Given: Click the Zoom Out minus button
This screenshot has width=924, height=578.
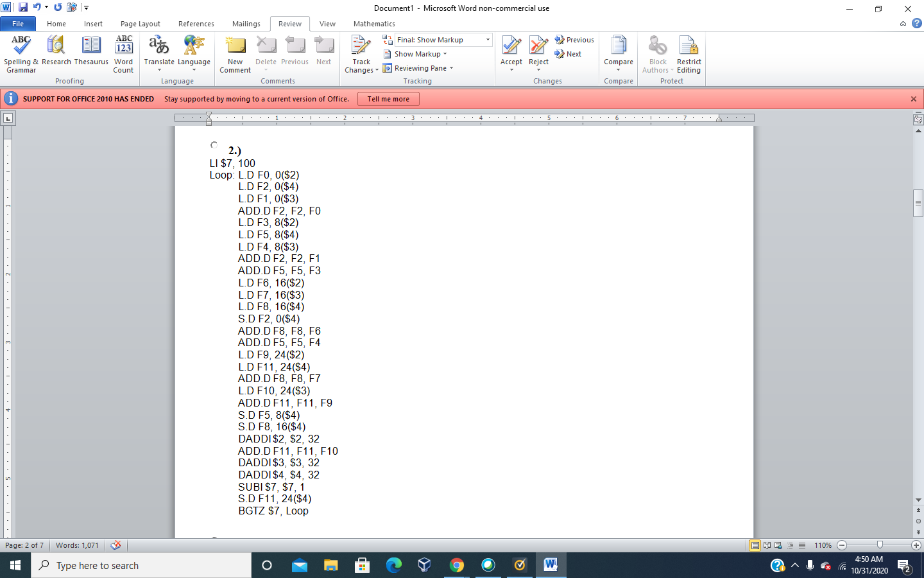Looking at the screenshot, I should 842,545.
